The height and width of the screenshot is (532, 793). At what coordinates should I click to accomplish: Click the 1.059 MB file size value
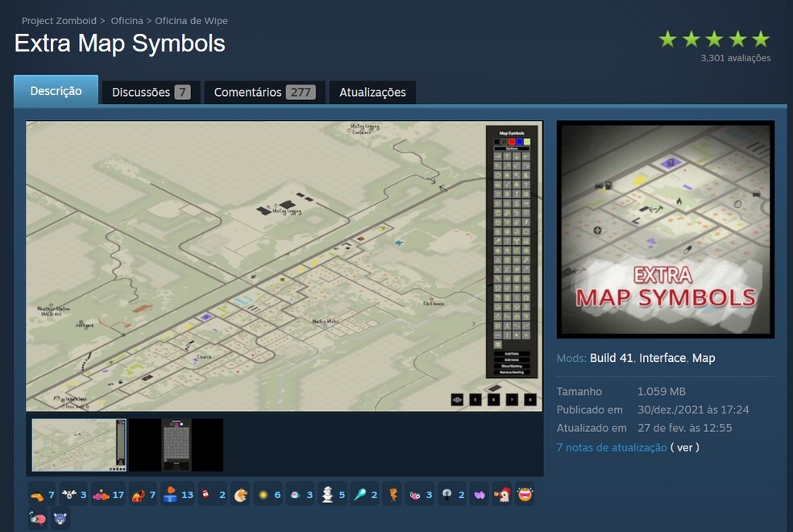point(662,392)
